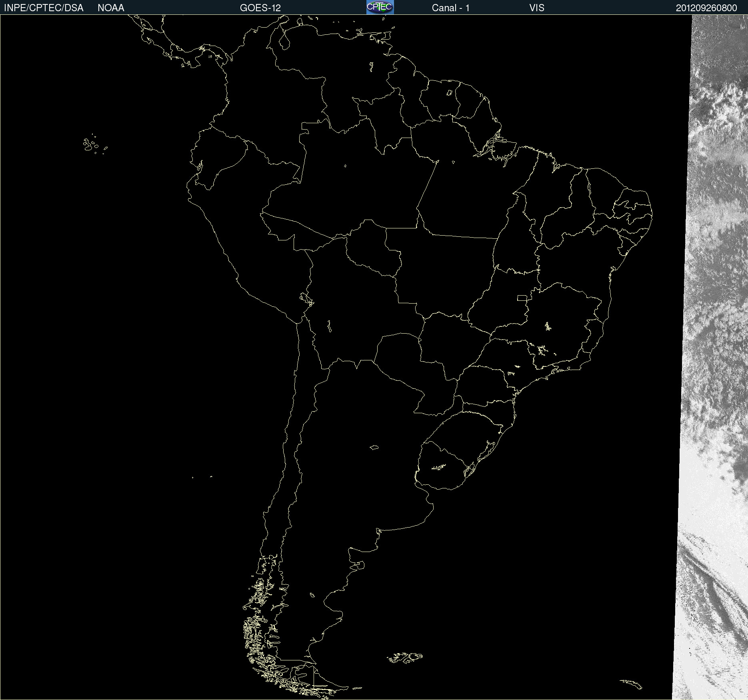Click the CPTEC logo in header
Image resolution: width=748 pixels, height=700 pixels.
[x=380, y=7]
